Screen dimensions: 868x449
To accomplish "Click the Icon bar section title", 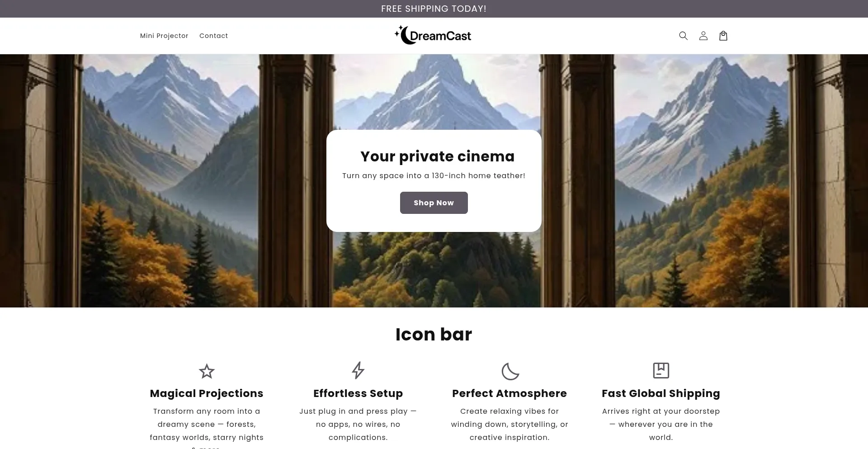I will click(434, 335).
